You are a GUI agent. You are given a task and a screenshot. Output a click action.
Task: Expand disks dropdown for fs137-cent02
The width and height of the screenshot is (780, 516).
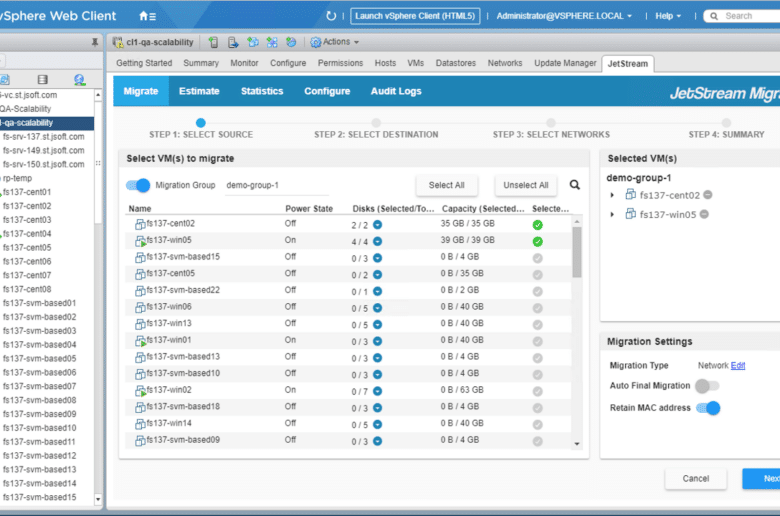click(378, 225)
